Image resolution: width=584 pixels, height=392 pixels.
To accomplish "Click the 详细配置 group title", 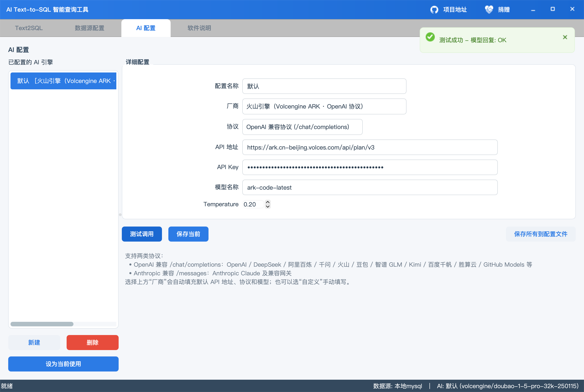I will pyautogui.click(x=137, y=62).
